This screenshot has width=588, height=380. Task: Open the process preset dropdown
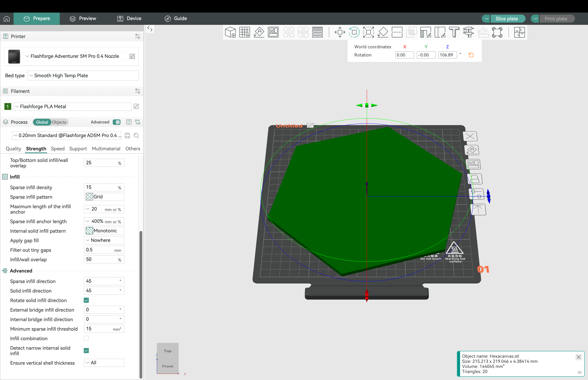pos(67,135)
